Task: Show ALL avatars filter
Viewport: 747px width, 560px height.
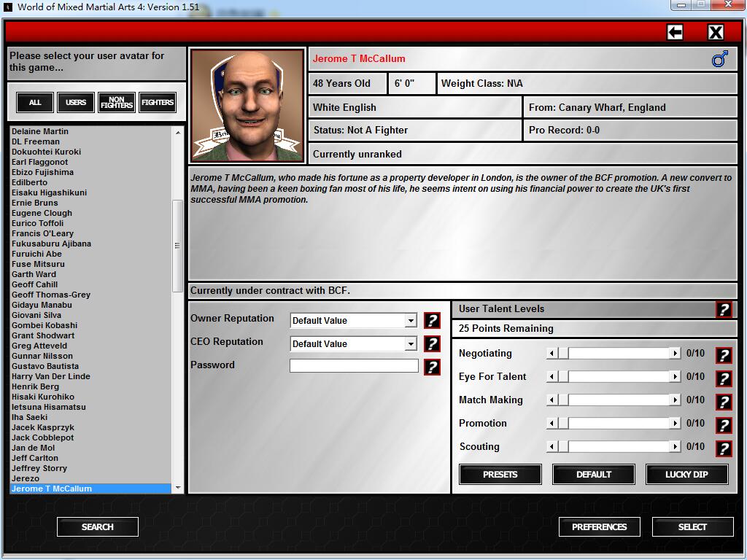Action: pyautogui.click(x=35, y=103)
